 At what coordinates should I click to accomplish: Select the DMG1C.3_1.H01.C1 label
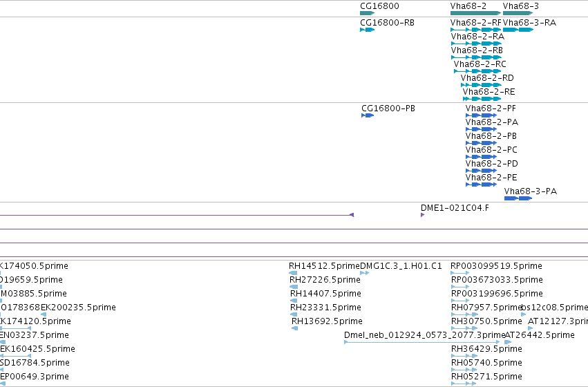tap(401, 266)
